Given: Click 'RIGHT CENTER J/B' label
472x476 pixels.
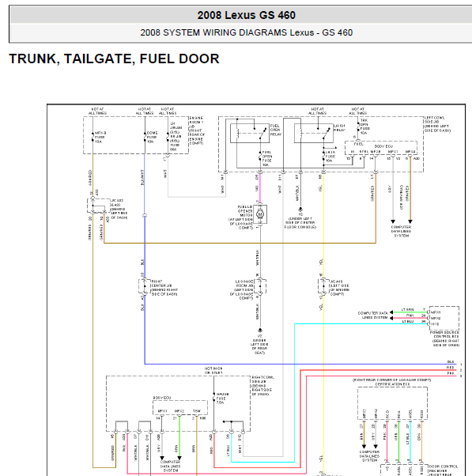Looking at the screenshot, I should pos(164,288).
